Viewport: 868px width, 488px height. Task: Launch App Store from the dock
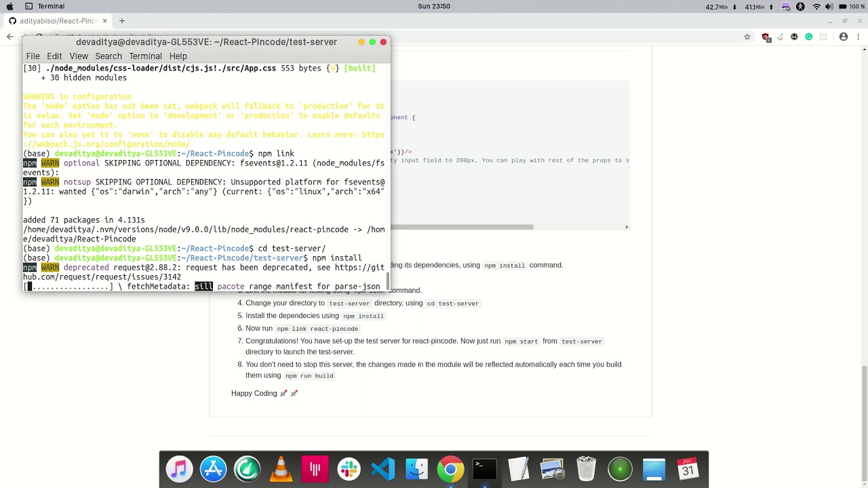click(214, 469)
